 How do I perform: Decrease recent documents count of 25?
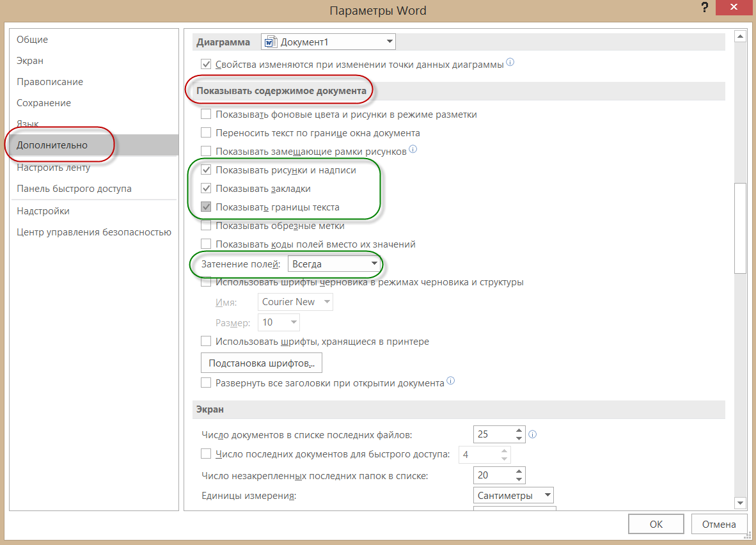click(x=519, y=438)
